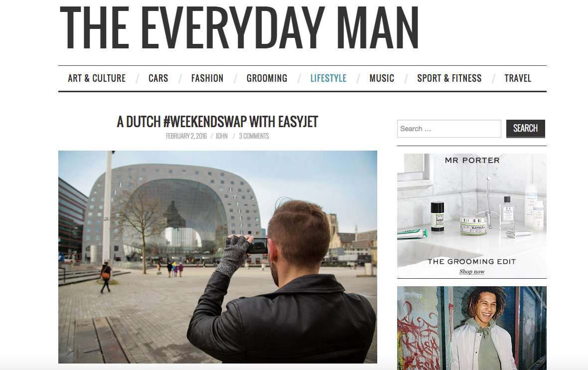The height and width of the screenshot is (370, 588).
Task: Open The Everyday Man homepage logo
Action: coord(239,27)
